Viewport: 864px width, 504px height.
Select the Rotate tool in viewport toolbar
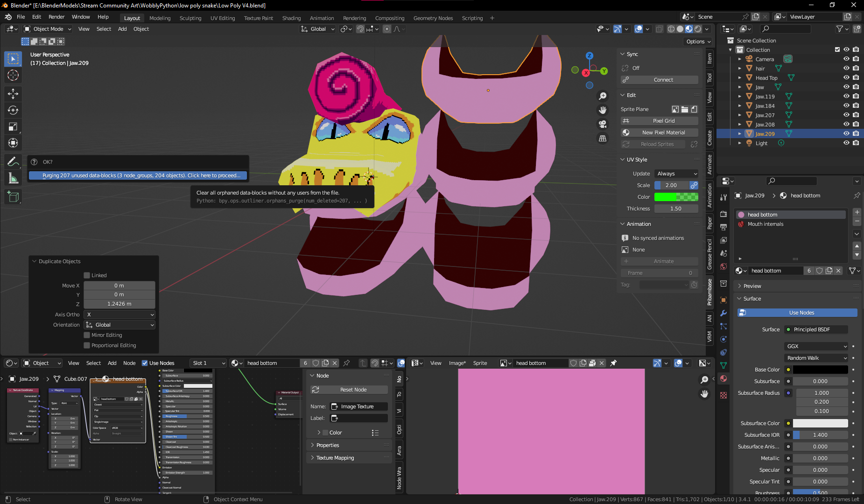13,110
